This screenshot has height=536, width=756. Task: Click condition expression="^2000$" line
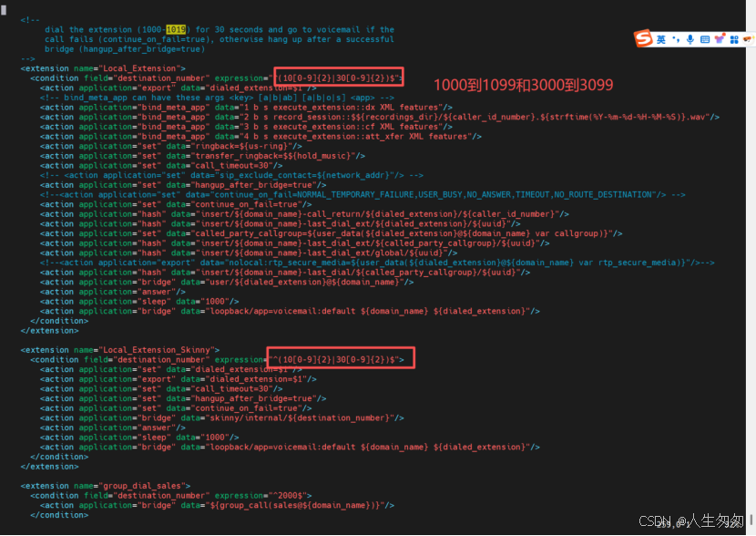tap(171, 496)
